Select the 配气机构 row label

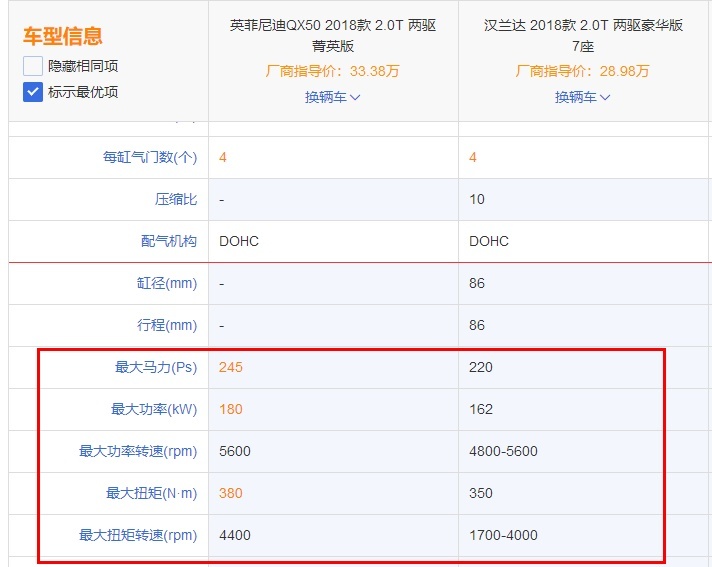tap(169, 241)
